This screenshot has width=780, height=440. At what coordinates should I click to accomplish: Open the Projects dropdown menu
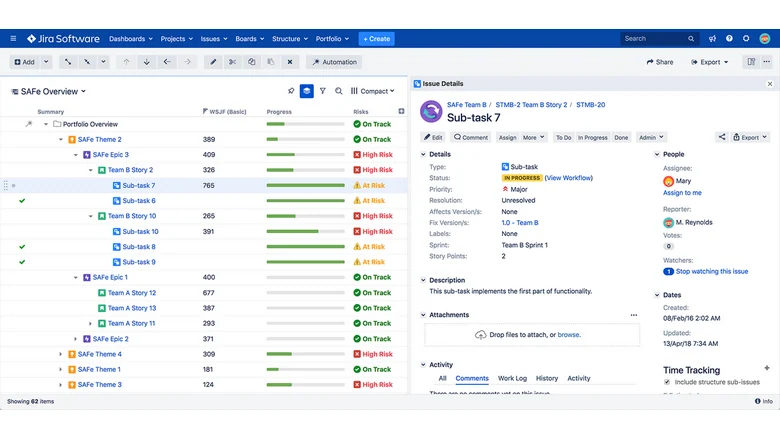click(x=177, y=39)
